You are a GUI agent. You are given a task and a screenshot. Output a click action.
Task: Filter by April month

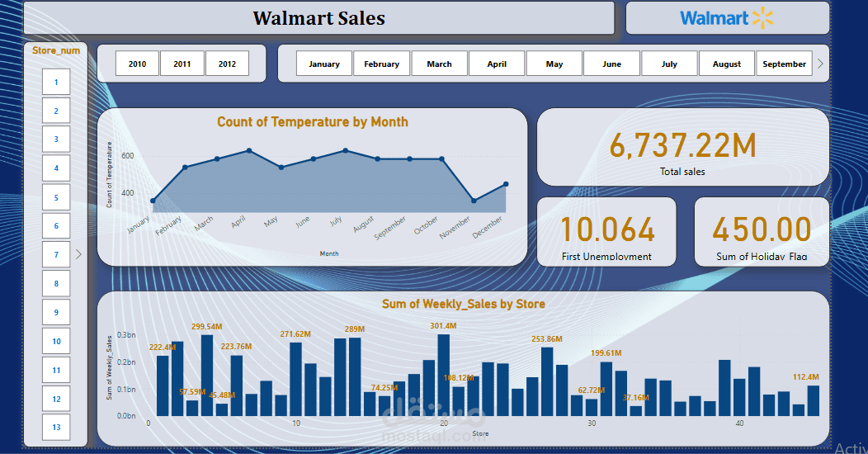(x=497, y=64)
